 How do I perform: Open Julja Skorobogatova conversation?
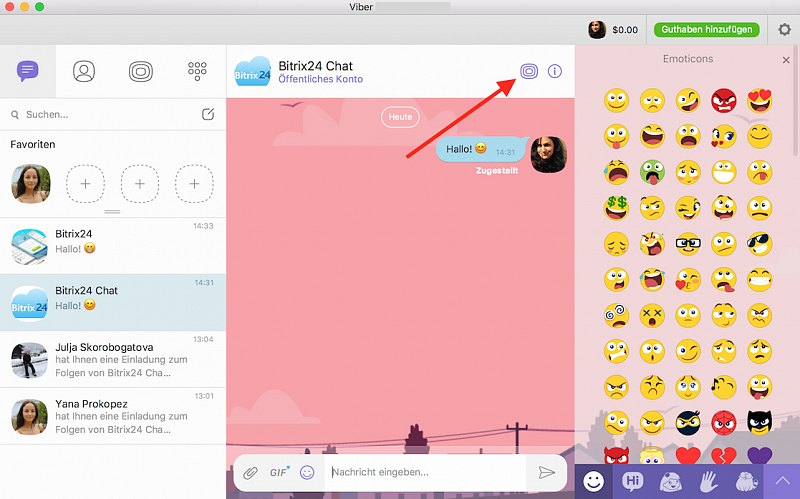[x=113, y=359]
